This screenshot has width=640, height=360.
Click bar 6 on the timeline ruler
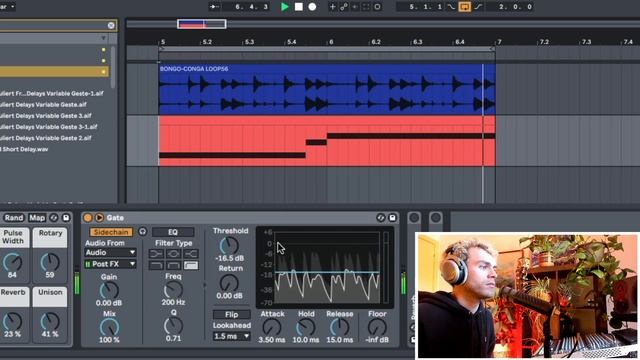point(331,42)
